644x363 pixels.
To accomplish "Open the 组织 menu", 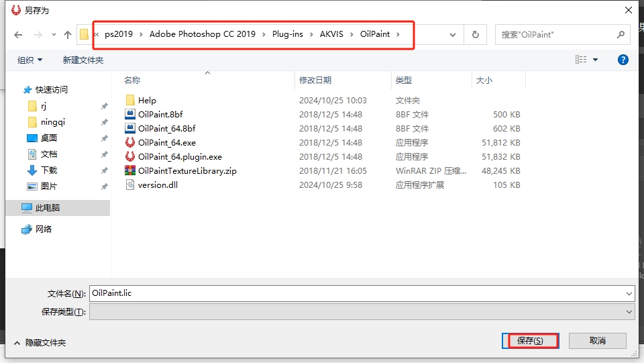I will [30, 60].
